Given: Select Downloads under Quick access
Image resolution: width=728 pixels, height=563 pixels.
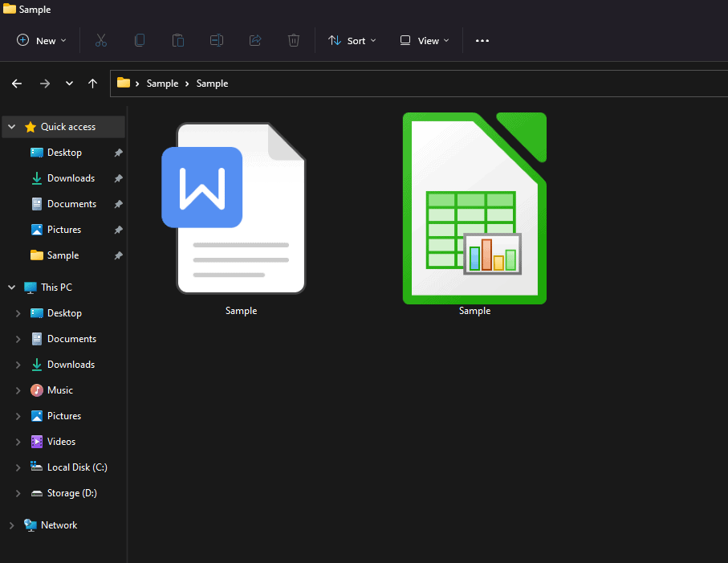Looking at the screenshot, I should pos(71,178).
